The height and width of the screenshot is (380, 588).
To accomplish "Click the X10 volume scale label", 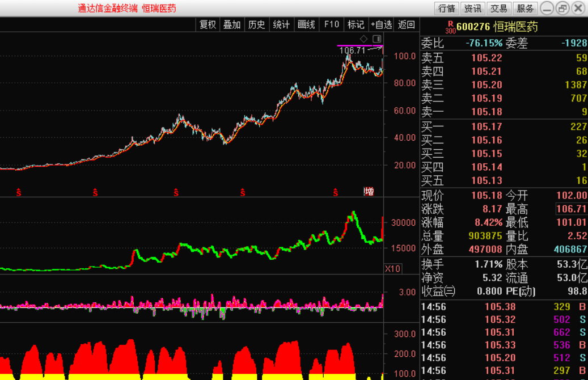I will [392, 268].
